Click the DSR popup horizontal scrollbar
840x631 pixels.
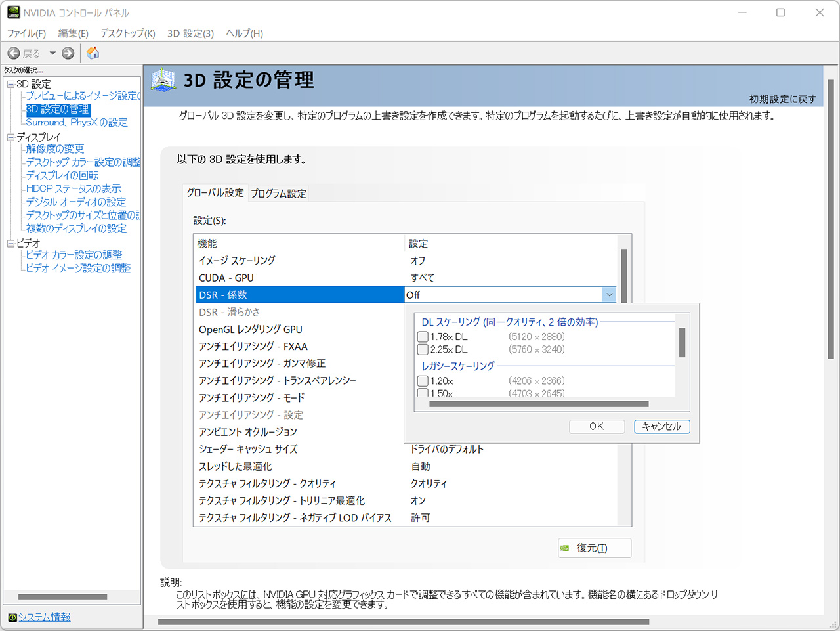point(539,404)
